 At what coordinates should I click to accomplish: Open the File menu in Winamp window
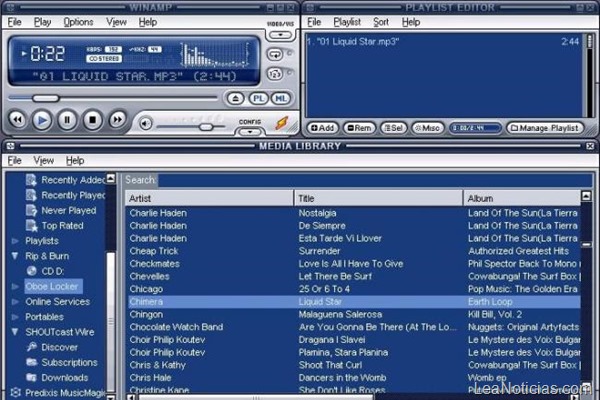click(x=15, y=22)
